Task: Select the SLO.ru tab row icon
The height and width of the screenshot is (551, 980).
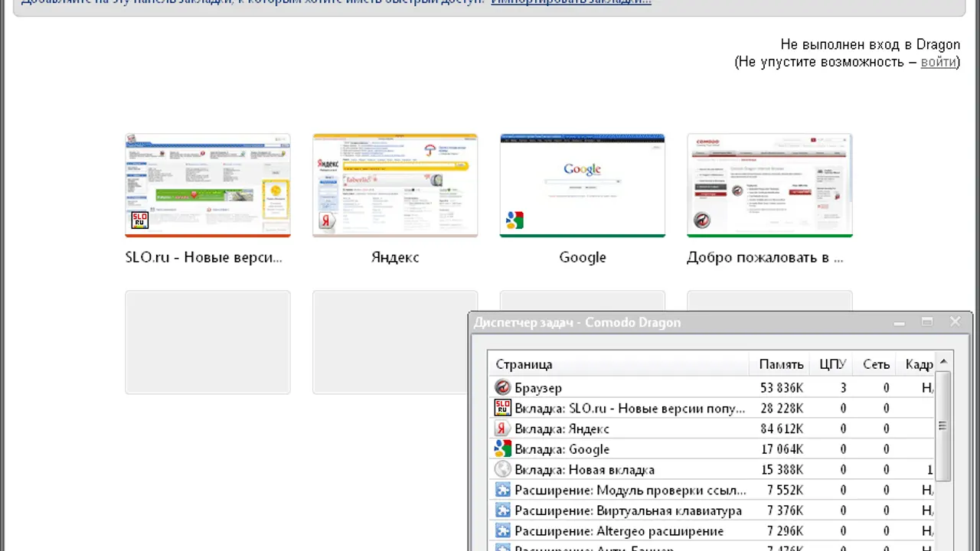Action: pos(502,409)
